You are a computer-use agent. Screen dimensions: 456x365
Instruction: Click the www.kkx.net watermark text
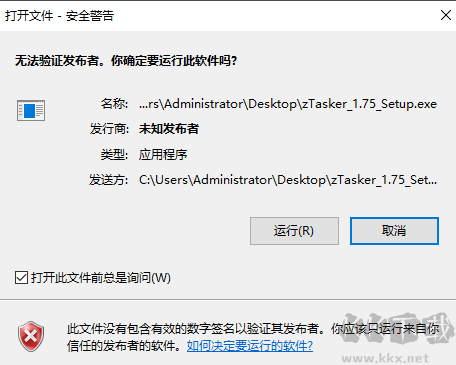385,358
